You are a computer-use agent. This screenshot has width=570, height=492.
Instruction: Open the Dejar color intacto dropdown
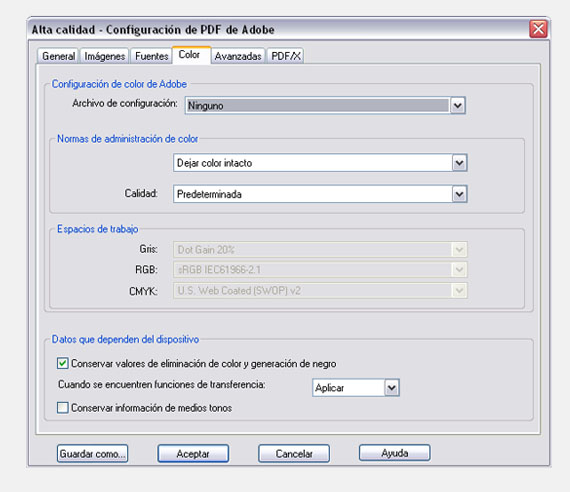[x=320, y=163]
